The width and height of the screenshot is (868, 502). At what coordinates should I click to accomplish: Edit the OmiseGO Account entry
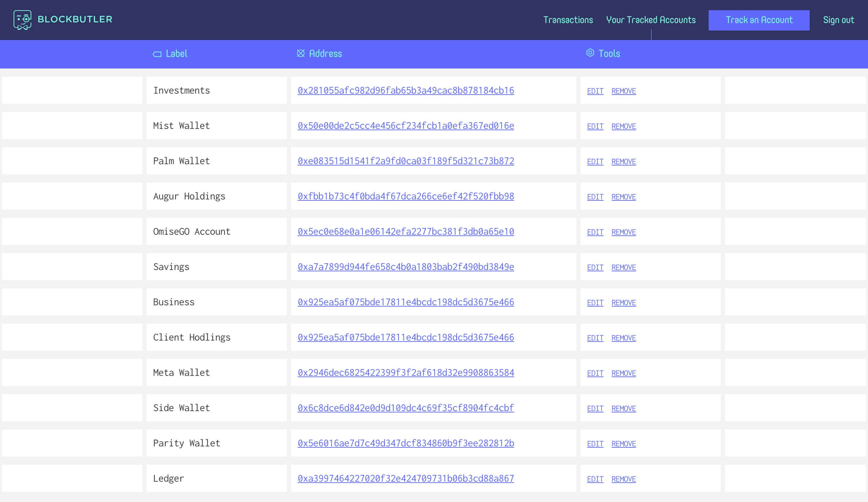click(595, 232)
